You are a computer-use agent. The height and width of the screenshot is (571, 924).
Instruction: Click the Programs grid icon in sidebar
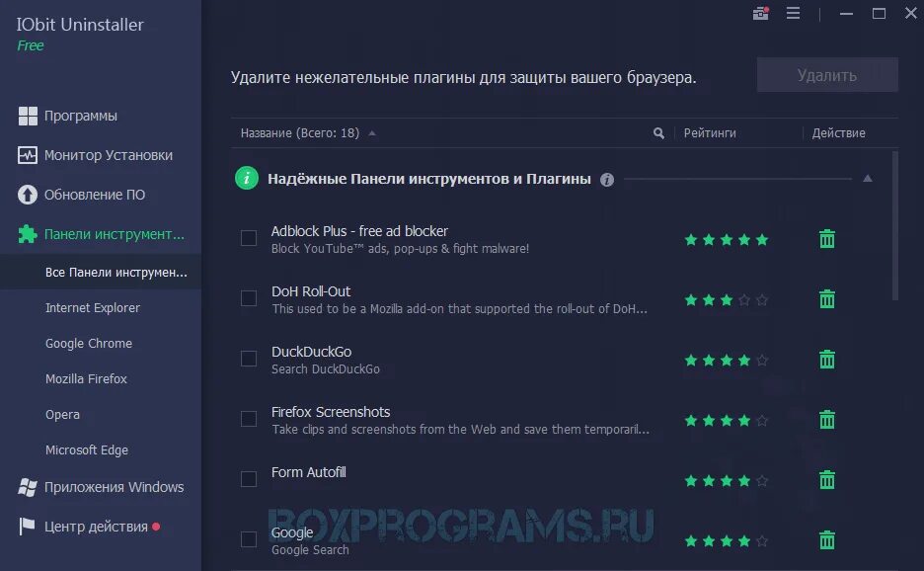tap(28, 117)
